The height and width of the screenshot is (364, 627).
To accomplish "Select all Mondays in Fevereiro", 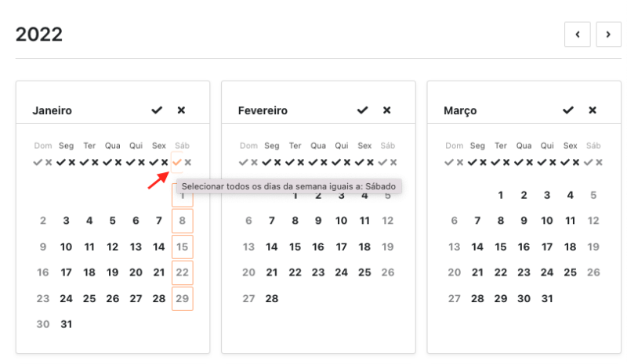I will click(266, 162).
